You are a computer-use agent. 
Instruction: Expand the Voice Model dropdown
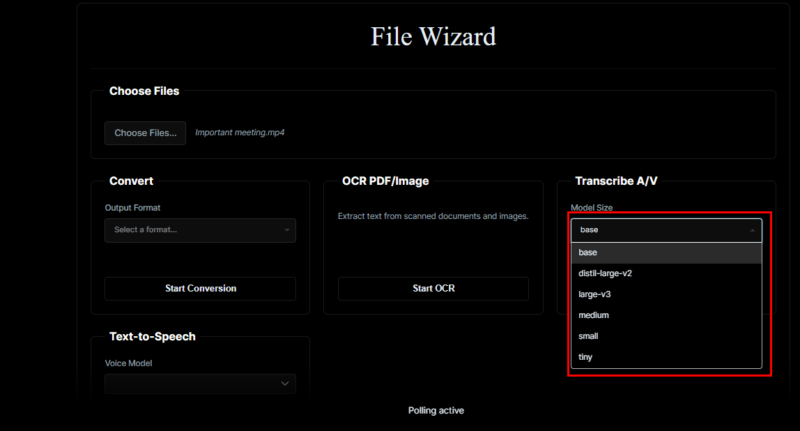pyautogui.click(x=200, y=384)
